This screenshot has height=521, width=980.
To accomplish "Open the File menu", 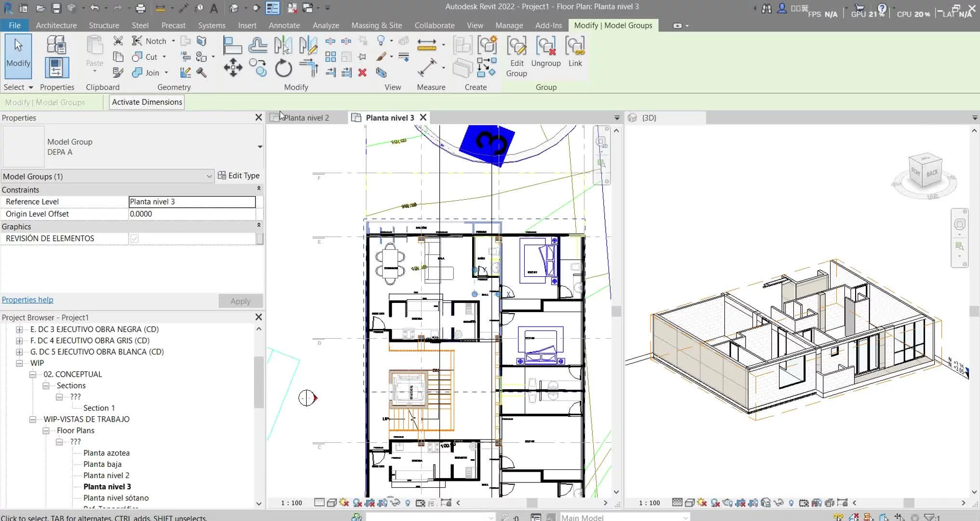I will (x=14, y=25).
